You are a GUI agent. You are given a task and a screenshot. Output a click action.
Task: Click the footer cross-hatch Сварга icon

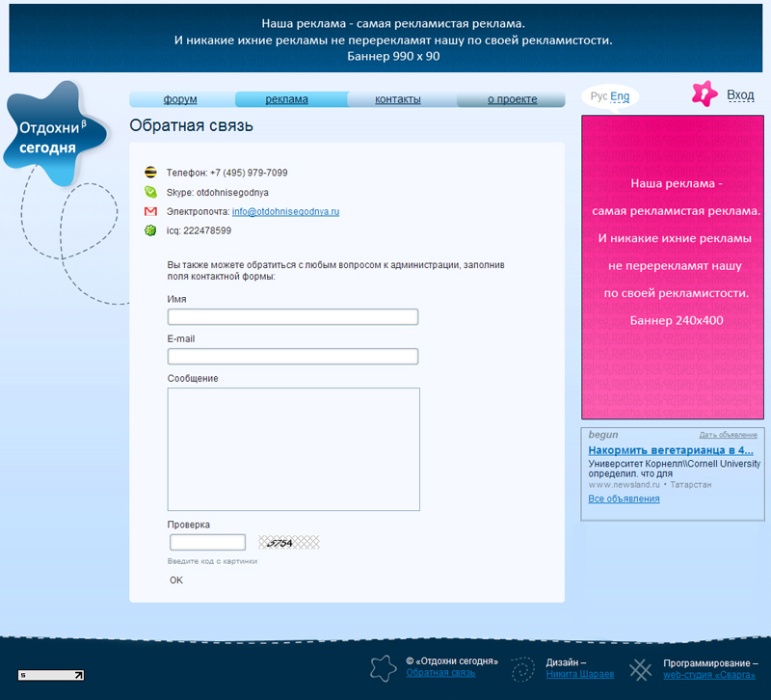coord(640,669)
